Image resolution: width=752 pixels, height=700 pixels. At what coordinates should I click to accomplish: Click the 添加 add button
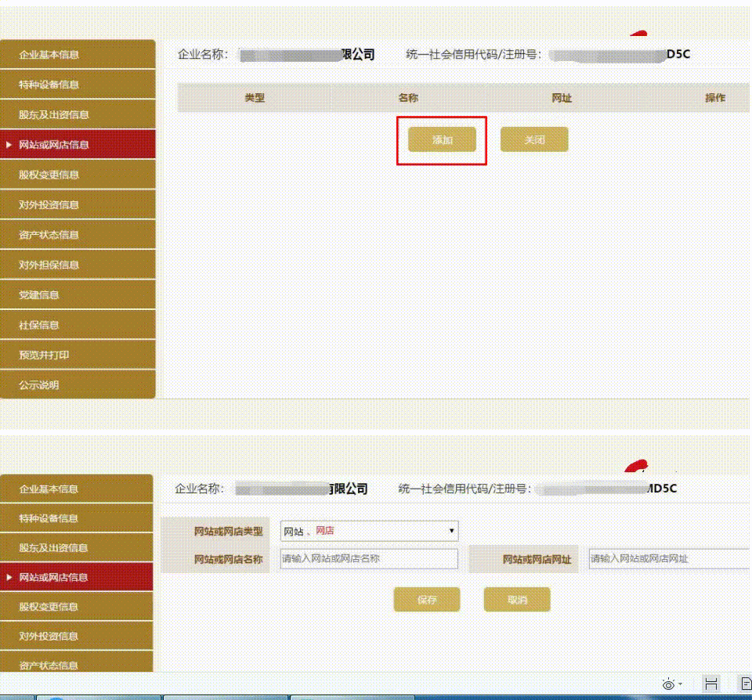click(442, 139)
